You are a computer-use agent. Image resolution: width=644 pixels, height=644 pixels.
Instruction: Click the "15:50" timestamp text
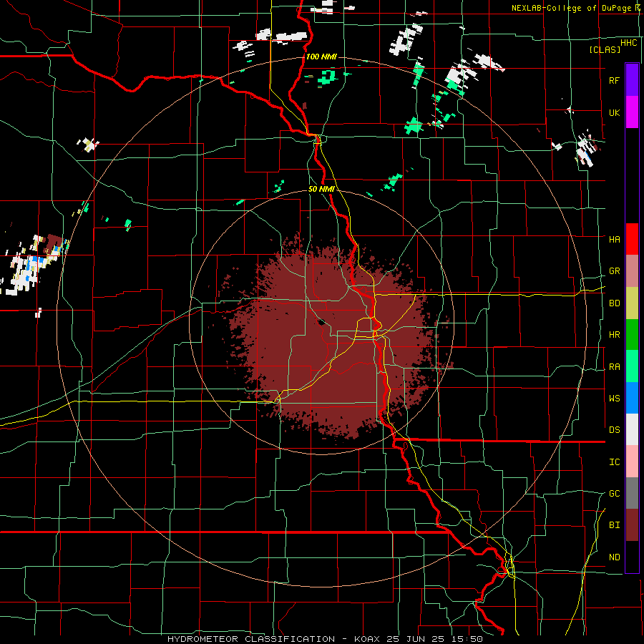click(468, 639)
